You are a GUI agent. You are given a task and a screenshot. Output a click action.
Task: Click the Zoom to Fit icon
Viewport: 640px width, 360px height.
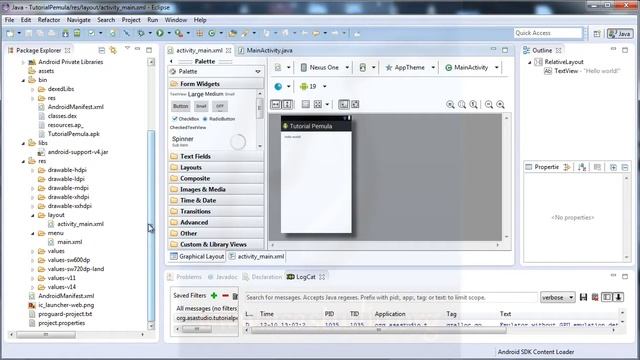[x=462, y=105]
